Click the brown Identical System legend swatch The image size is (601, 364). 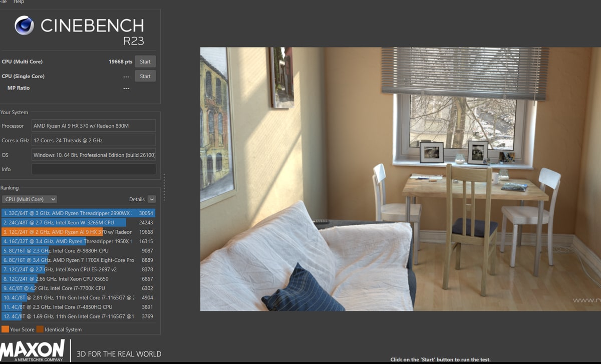click(x=40, y=329)
